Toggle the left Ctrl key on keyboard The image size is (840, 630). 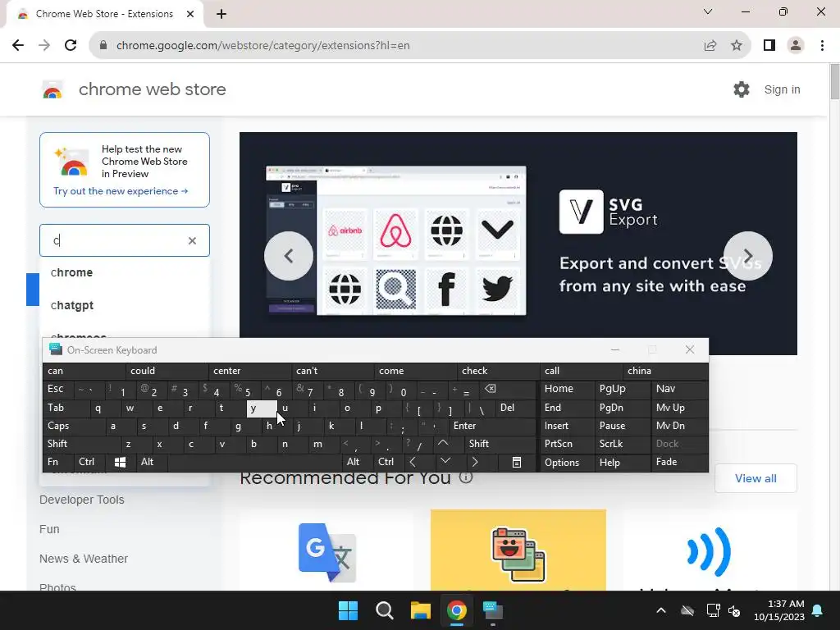tap(89, 462)
